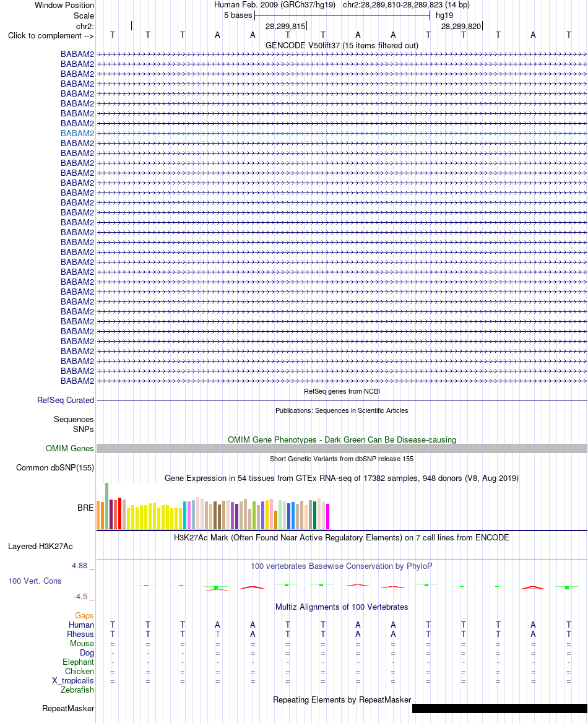The image size is (588, 723).
Task: Click the chr2:28,289,810-28,289,823 (14 bp) position text
Action: [406, 4]
